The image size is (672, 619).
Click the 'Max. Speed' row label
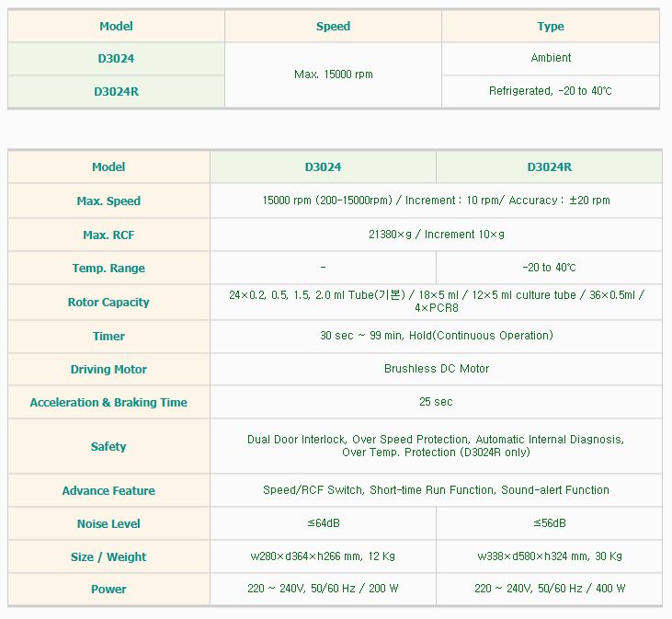click(108, 201)
